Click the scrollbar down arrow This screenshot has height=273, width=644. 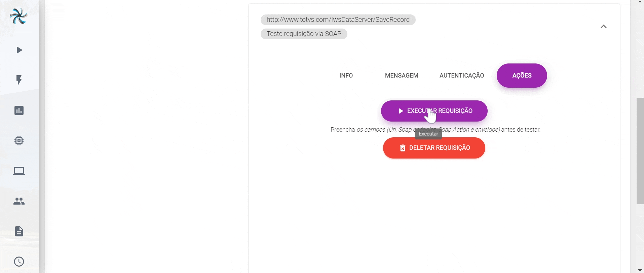(x=640, y=270)
